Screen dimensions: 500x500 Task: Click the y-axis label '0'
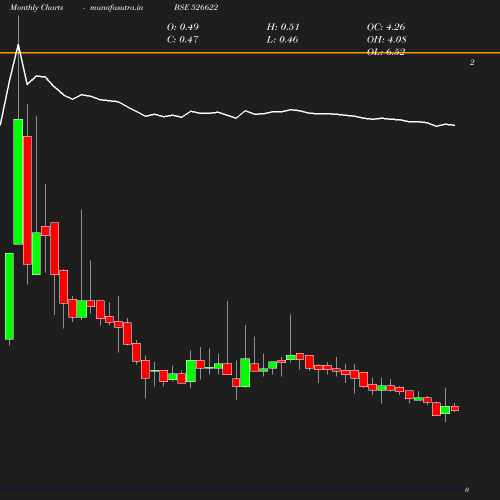pyautogui.click(x=467, y=490)
